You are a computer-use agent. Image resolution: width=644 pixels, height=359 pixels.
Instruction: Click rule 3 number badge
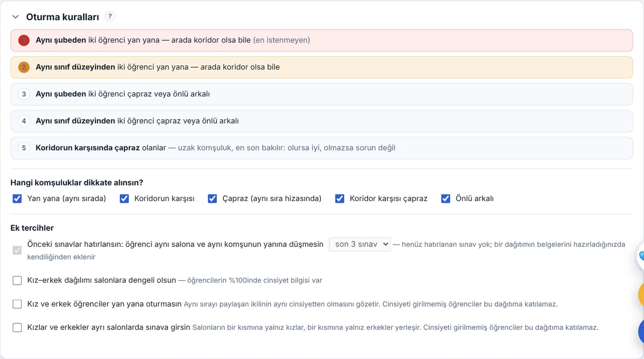pyautogui.click(x=24, y=94)
